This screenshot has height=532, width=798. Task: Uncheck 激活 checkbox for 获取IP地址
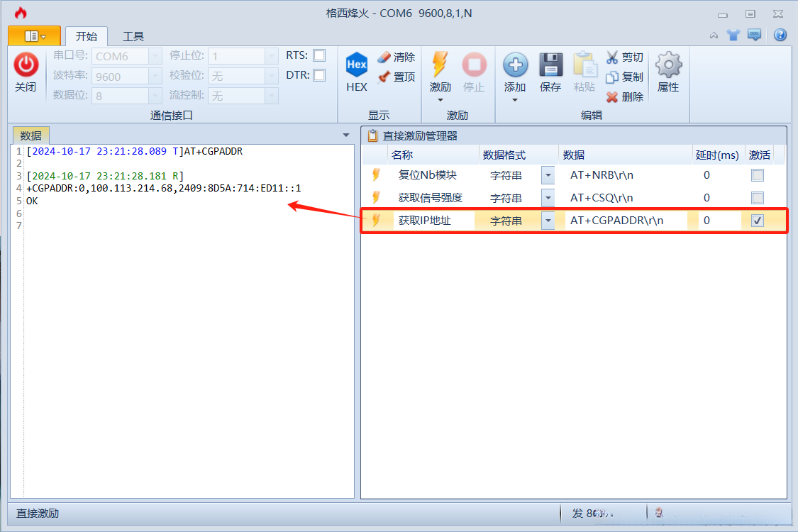click(x=758, y=221)
